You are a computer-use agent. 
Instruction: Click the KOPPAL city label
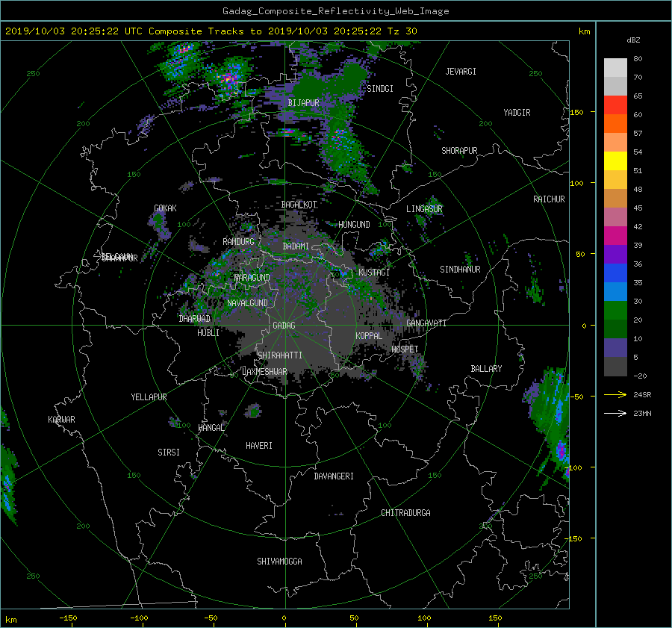(x=369, y=335)
